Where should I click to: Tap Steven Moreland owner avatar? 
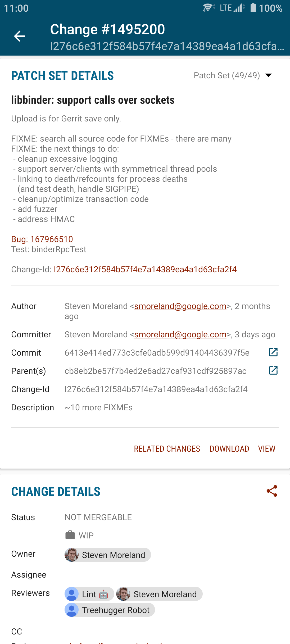click(71, 555)
